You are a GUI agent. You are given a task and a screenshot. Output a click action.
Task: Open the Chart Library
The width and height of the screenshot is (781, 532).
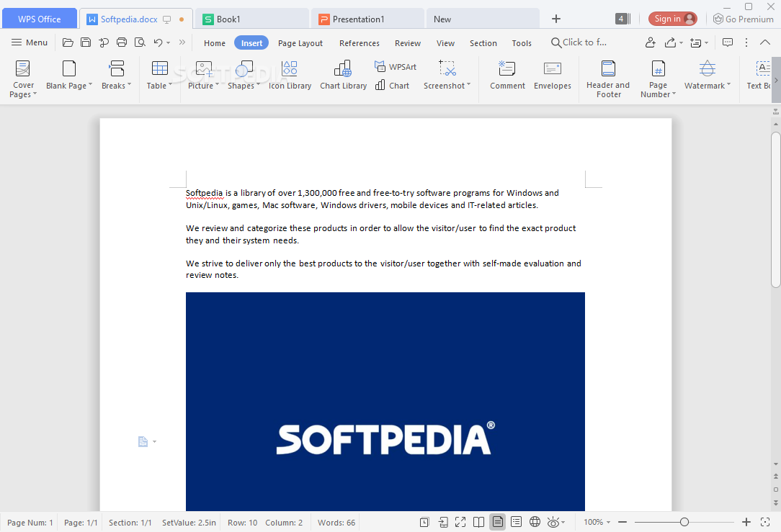(x=343, y=75)
